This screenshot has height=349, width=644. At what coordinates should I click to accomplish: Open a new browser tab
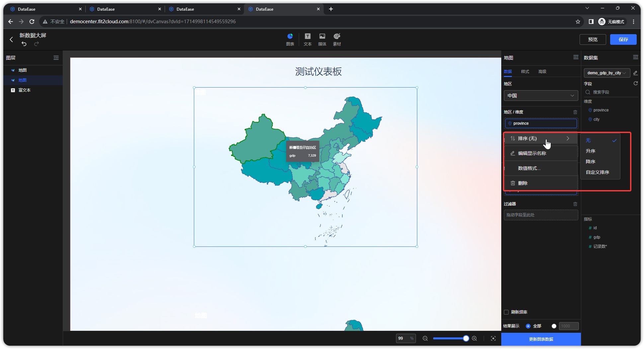[x=331, y=9]
